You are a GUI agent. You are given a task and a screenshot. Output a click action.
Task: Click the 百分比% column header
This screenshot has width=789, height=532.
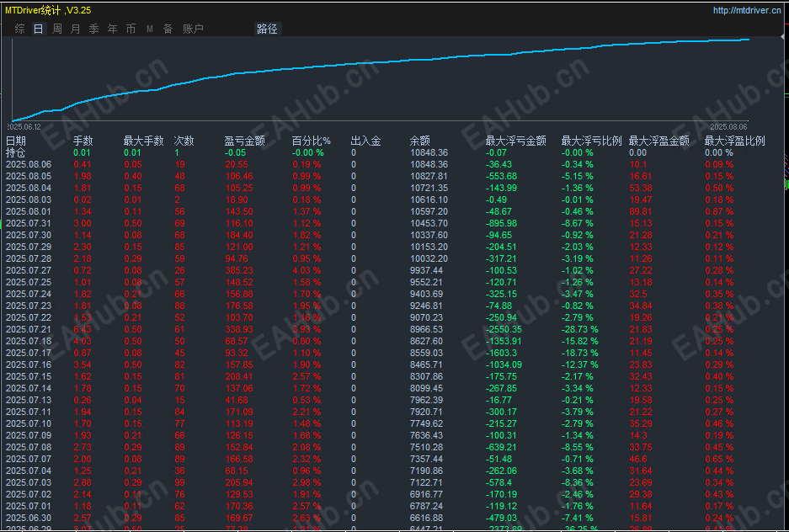pos(312,141)
